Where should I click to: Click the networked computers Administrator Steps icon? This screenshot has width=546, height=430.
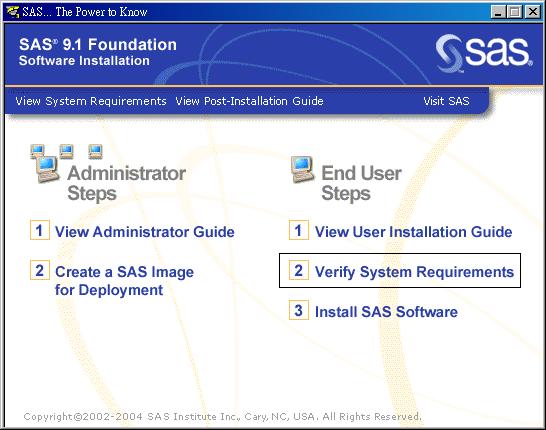66,163
